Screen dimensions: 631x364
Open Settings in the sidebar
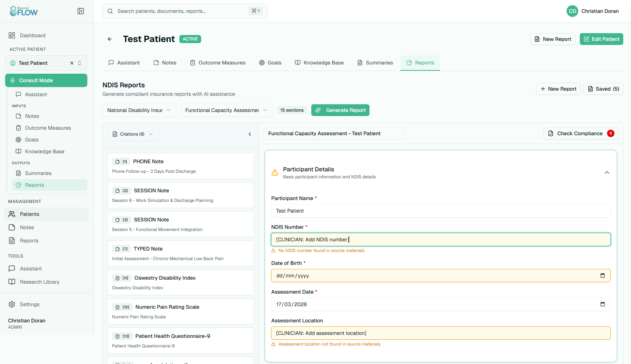tap(29, 304)
